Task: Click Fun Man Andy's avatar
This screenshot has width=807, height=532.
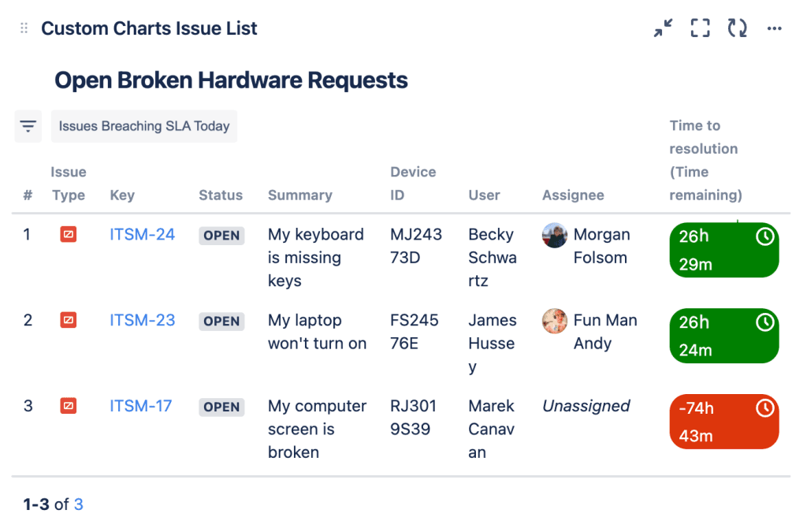Action: click(555, 321)
